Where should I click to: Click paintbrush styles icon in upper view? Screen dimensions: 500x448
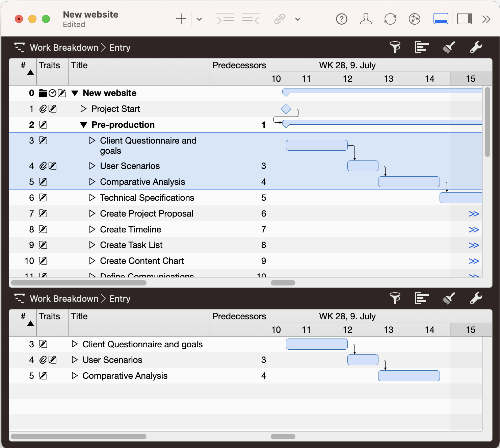449,47
